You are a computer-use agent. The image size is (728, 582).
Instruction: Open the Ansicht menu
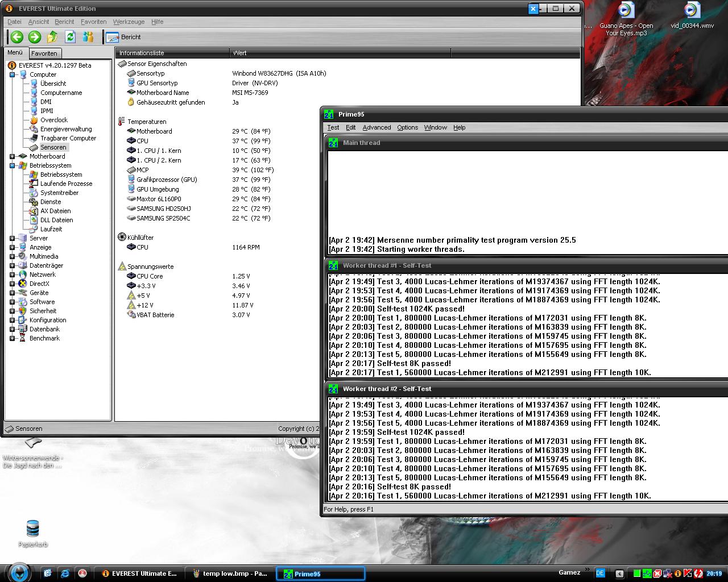pyautogui.click(x=39, y=22)
